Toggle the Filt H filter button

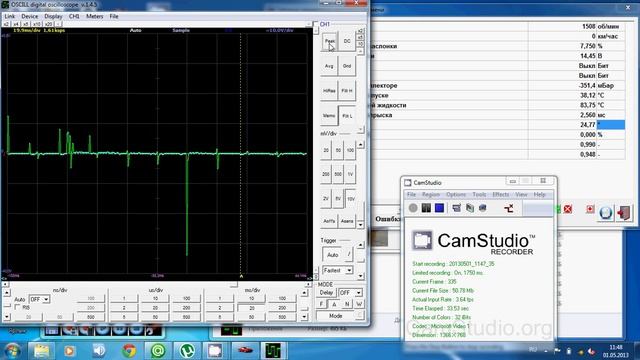click(x=347, y=91)
